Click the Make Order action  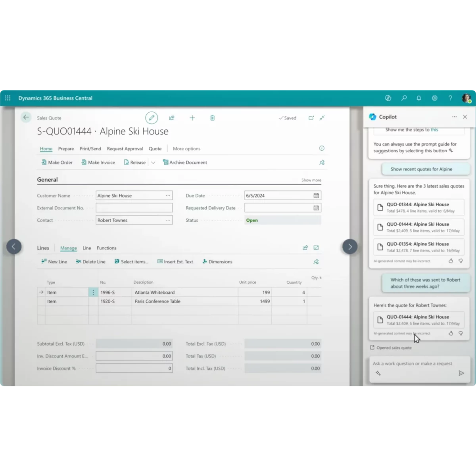(57, 162)
